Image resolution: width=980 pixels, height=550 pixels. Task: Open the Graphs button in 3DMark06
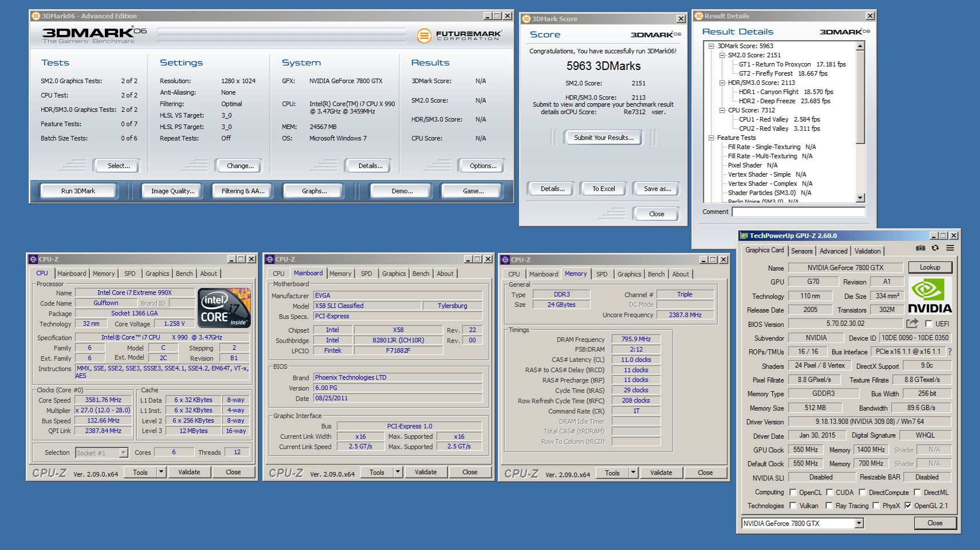pos(315,191)
